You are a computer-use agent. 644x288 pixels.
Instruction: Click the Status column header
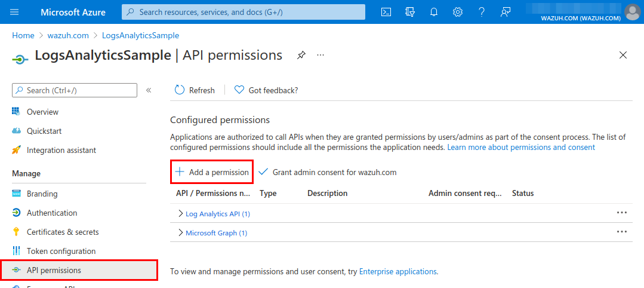click(x=523, y=194)
